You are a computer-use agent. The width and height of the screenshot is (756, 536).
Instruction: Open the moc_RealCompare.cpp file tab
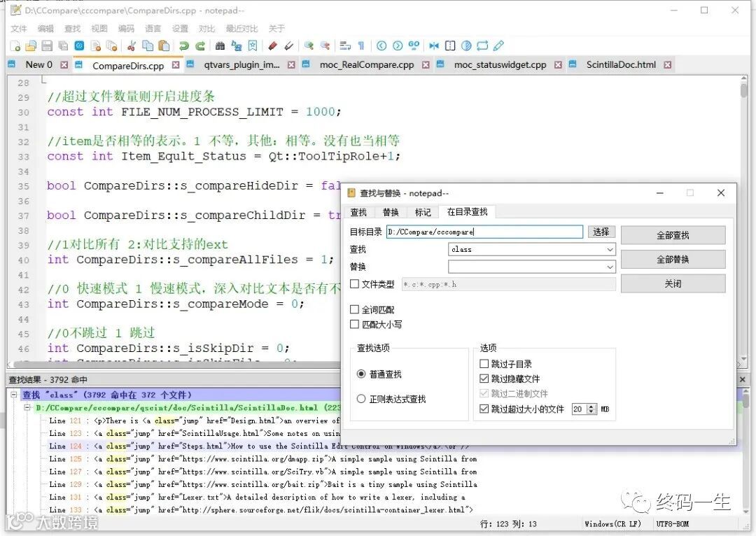[x=367, y=64]
